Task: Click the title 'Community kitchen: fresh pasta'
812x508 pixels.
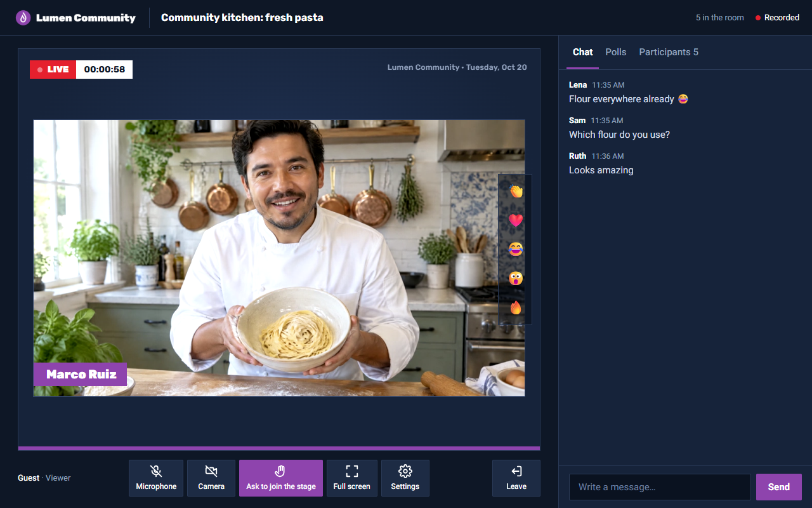Action: (x=242, y=18)
